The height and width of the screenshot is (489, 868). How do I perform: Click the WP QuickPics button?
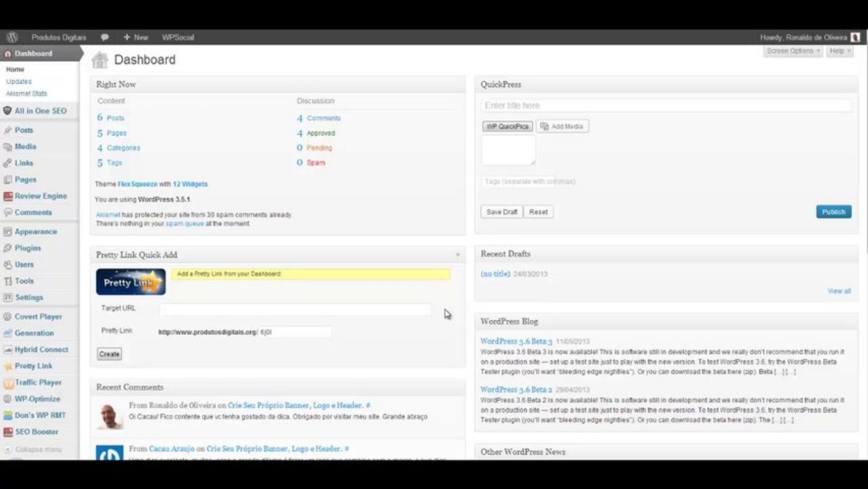pos(508,126)
